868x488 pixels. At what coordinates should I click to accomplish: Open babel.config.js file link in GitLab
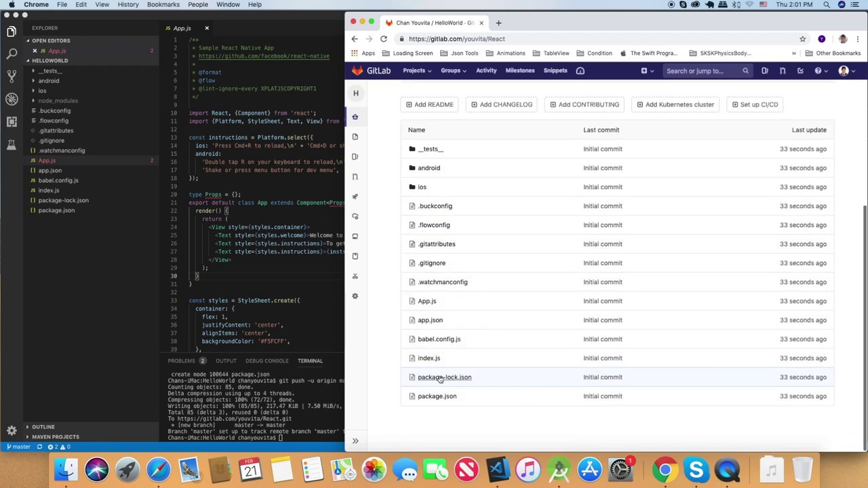(439, 339)
